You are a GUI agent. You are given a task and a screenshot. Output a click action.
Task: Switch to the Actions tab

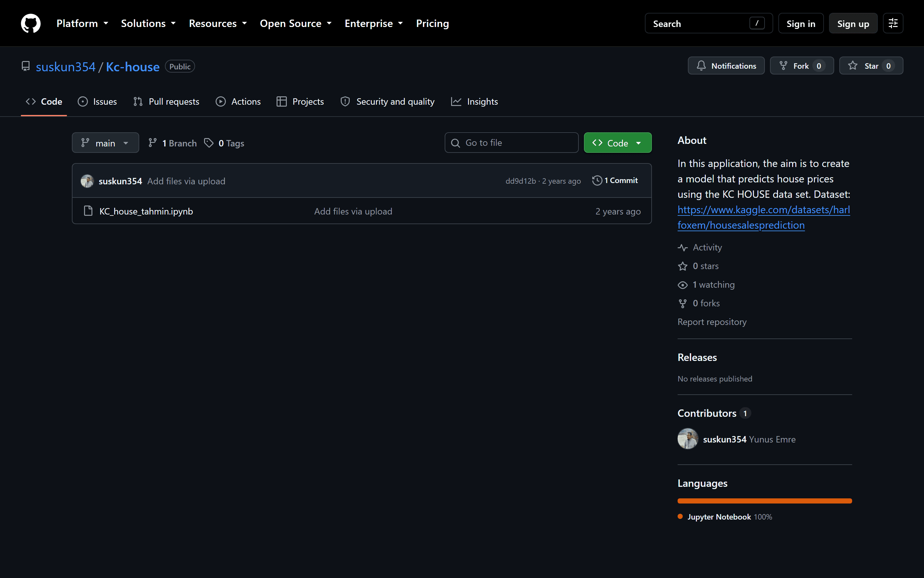pyautogui.click(x=238, y=102)
